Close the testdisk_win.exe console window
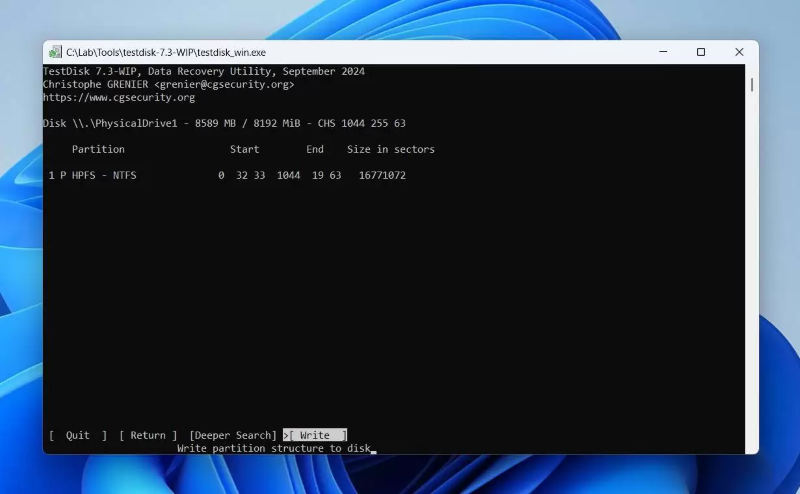The width and height of the screenshot is (800, 494). click(x=739, y=52)
